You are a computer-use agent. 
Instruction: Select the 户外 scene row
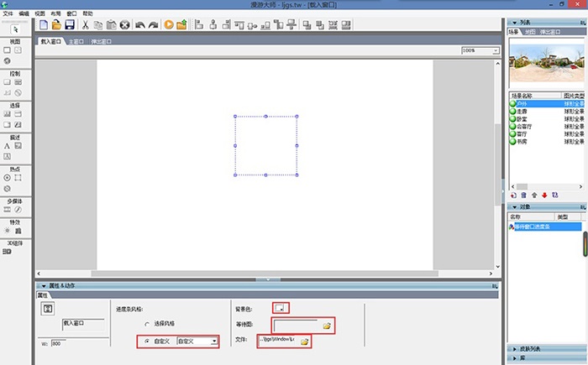pyautogui.click(x=546, y=104)
